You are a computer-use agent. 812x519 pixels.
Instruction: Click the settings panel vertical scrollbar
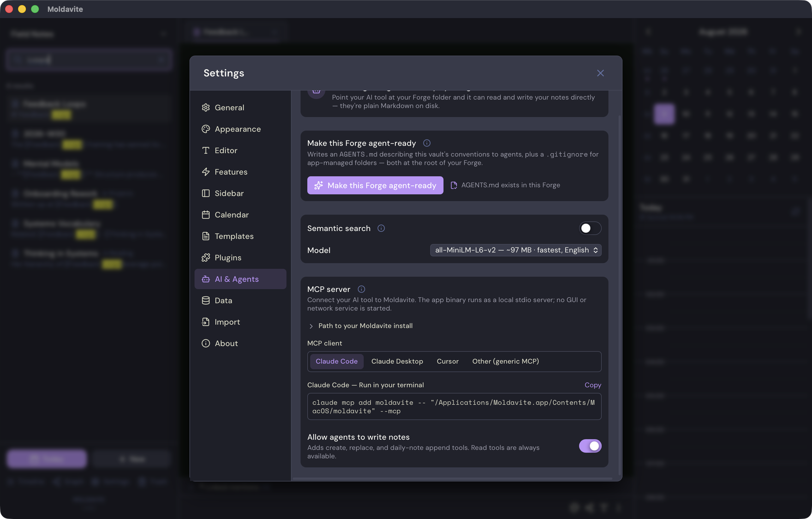(x=620, y=296)
